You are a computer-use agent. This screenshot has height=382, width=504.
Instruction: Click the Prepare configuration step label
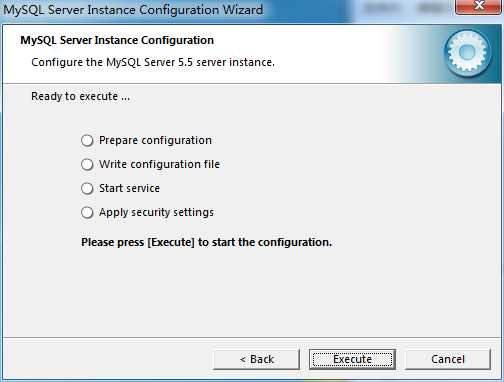pyautogui.click(x=155, y=140)
